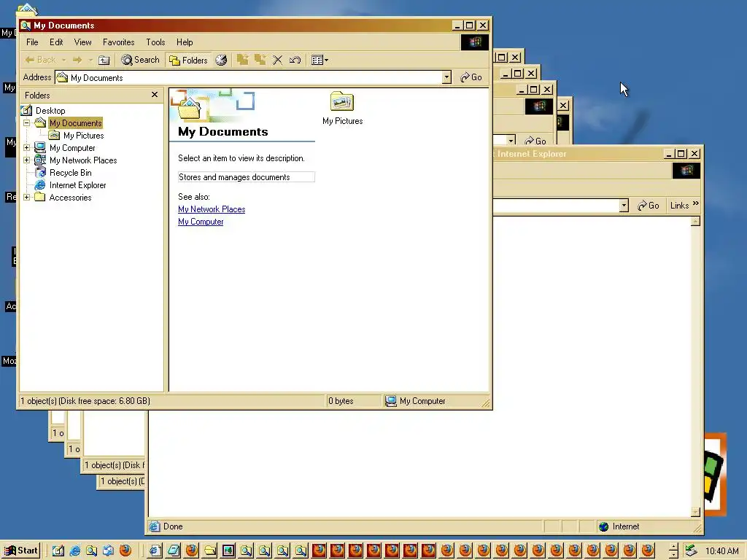Click the page icon beside Done in IE status bar
This screenshot has height=560, width=747.
155,526
